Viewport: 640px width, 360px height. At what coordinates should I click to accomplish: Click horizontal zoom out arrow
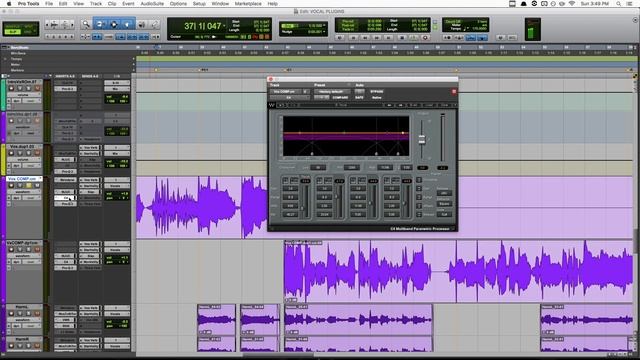[47, 25]
